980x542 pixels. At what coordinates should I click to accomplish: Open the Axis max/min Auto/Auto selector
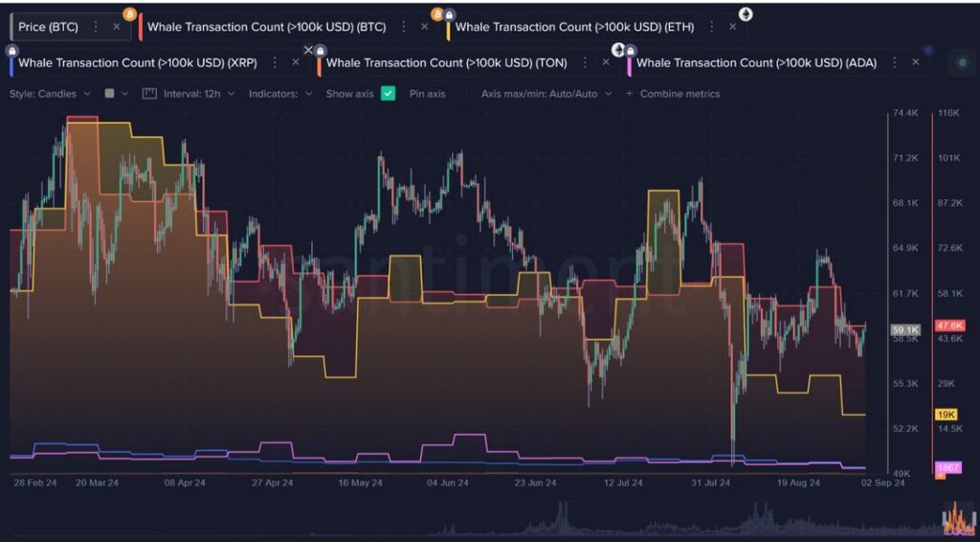pyautogui.click(x=546, y=94)
